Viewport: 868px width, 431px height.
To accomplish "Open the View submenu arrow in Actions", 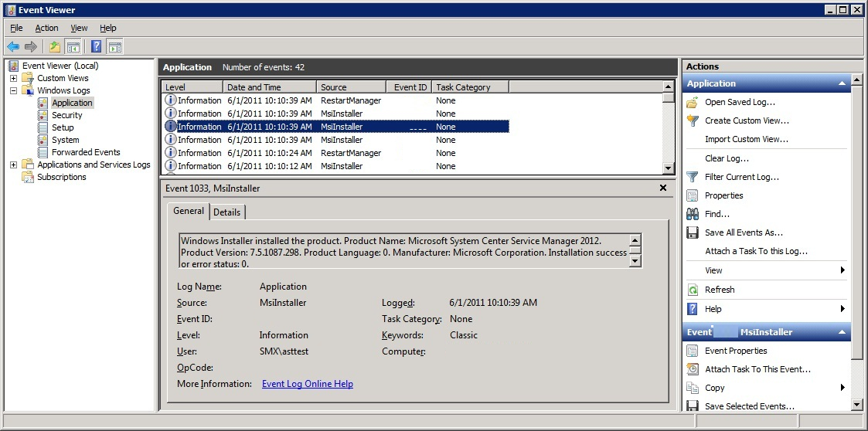I will (x=842, y=270).
